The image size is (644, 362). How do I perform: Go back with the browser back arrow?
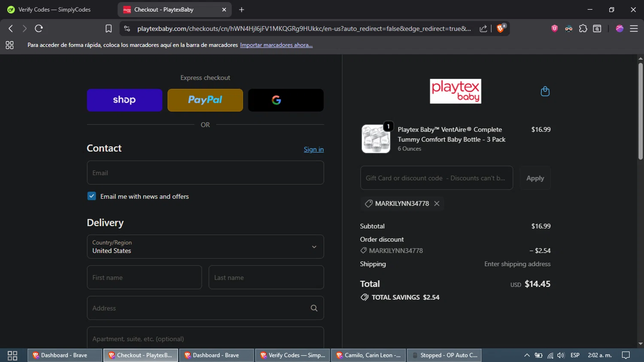[11, 28]
